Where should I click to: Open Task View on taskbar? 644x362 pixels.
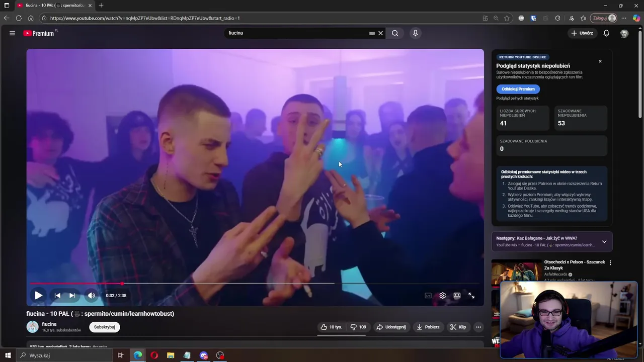[121, 355]
